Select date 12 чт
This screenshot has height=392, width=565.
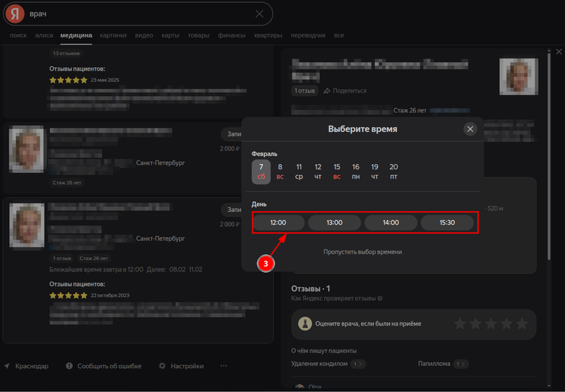tap(318, 172)
